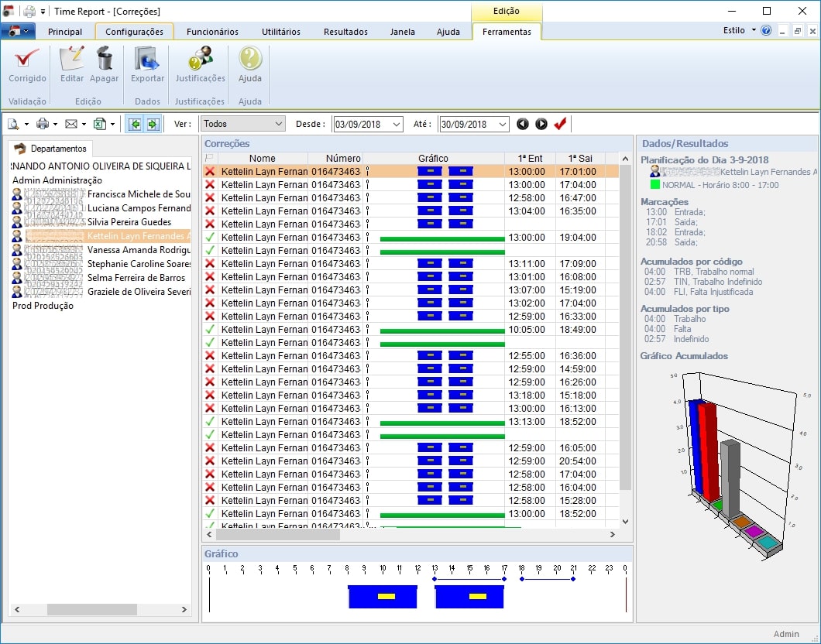Toggle the green left-arrow panel button

coord(136,124)
